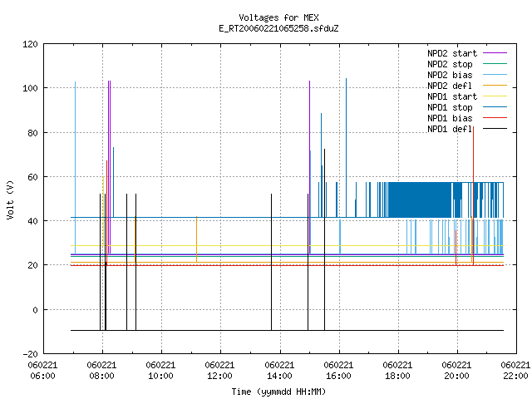This screenshot has width=532, height=399.
Task: Click the purple NPD2 start legend line
Action: tap(495, 53)
